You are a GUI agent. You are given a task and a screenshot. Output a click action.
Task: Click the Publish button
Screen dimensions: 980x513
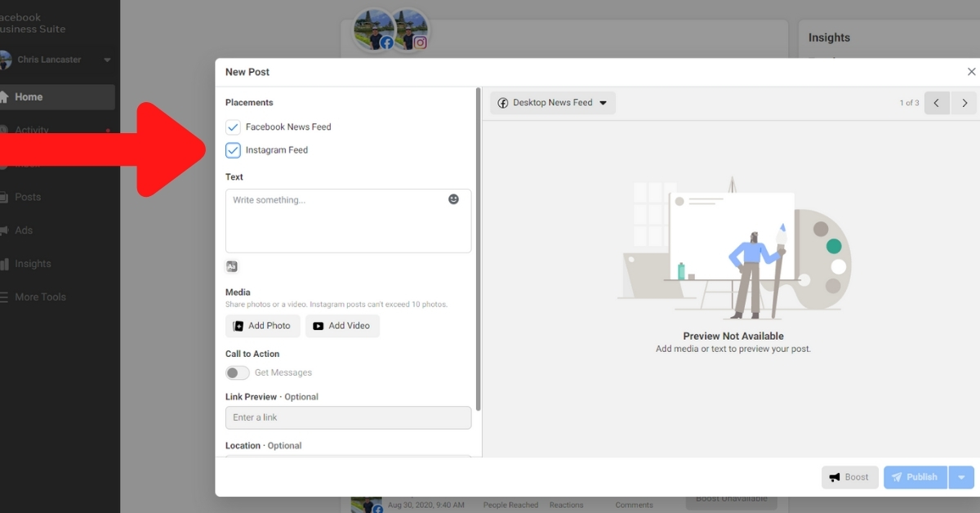tap(915, 477)
